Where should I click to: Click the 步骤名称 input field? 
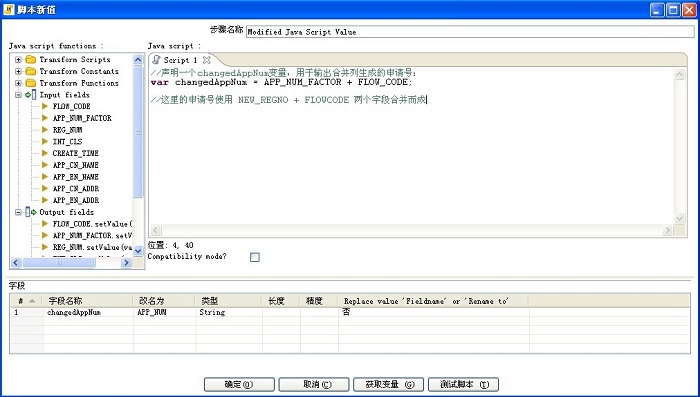470,32
